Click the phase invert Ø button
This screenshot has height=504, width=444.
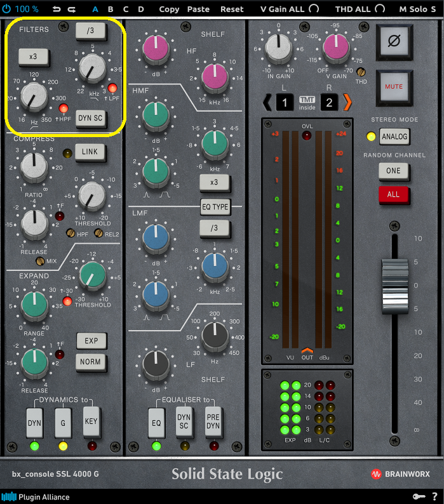[394, 41]
